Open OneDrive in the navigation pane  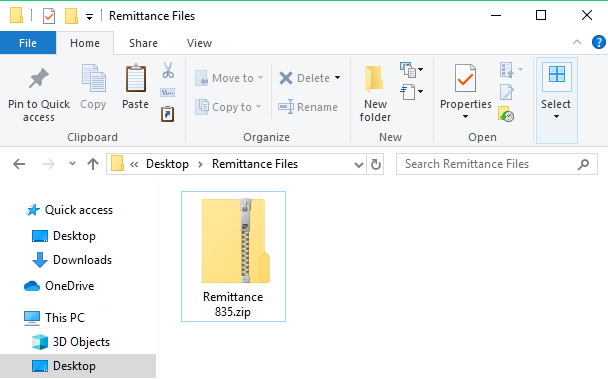click(59, 286)
